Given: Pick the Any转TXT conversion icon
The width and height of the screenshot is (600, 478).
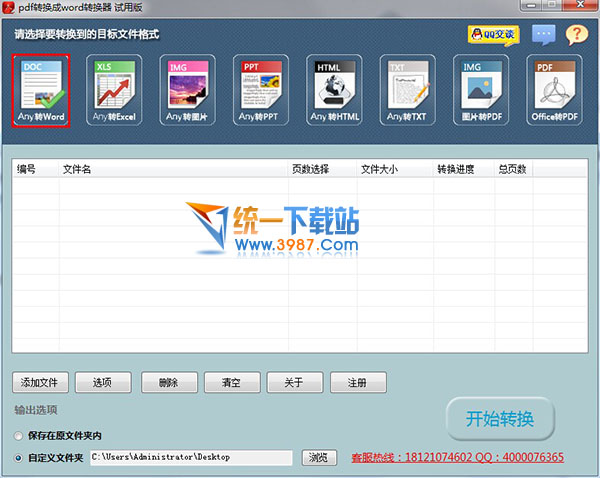Looking at the screenshot, I should tap(408, 89).
